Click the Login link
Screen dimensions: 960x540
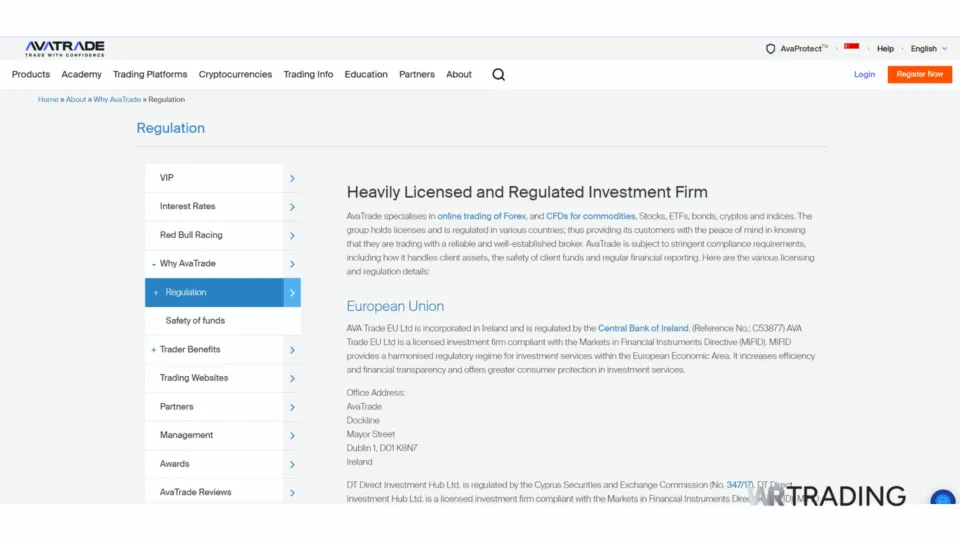tap(864, 75)
